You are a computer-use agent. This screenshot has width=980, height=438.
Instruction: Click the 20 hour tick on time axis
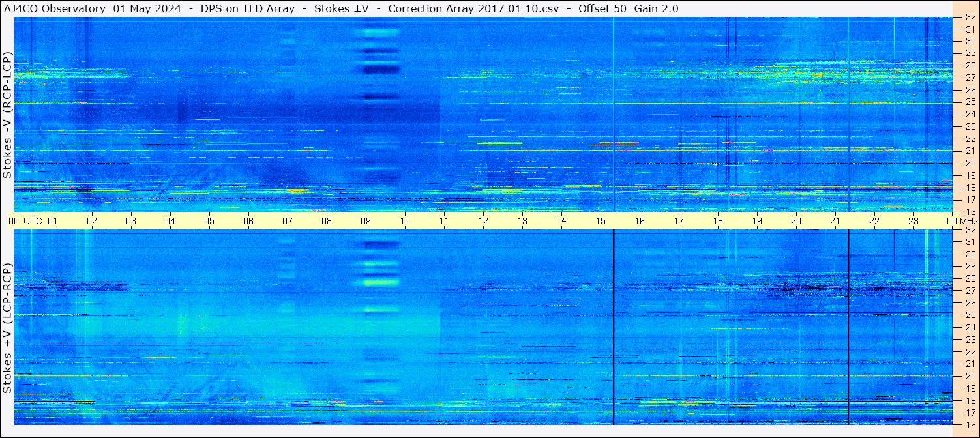(x=796, y=221)
